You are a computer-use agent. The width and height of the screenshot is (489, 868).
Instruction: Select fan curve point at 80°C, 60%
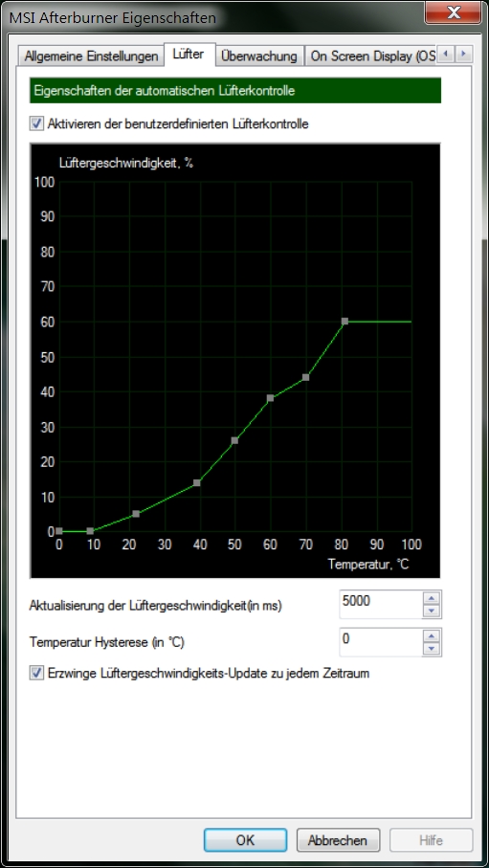345,321
